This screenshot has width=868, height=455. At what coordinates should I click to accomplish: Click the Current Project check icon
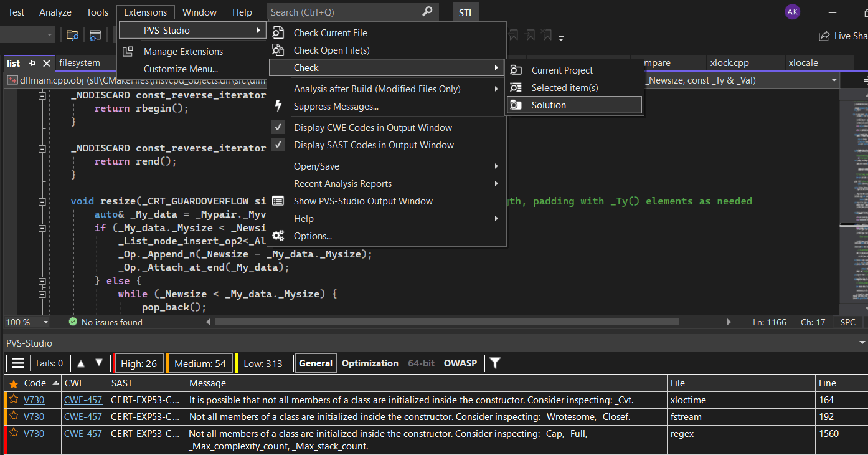pyautogui.click(x=516, y=70)
